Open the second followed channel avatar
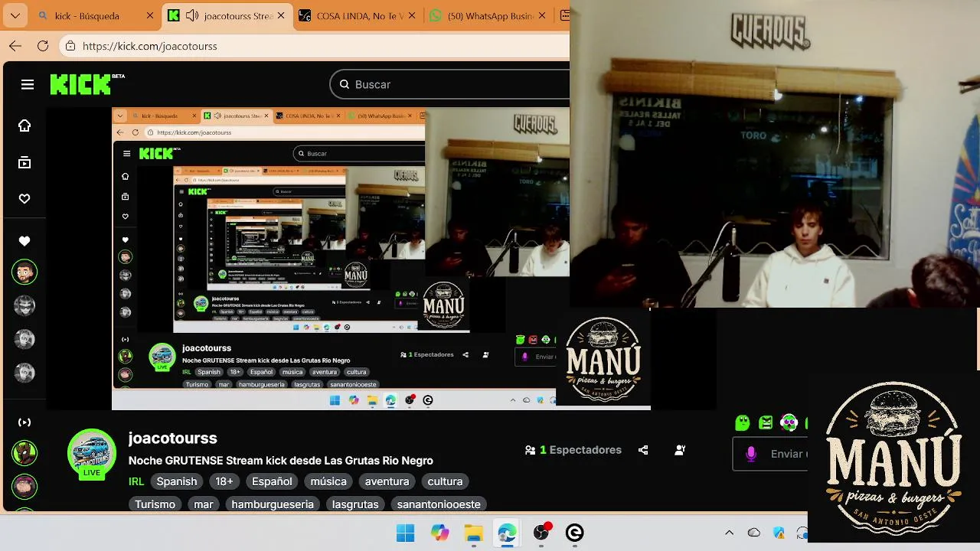The width and height of the screenshot is (980, 551). pyautogui.click(x=24, y=305)
